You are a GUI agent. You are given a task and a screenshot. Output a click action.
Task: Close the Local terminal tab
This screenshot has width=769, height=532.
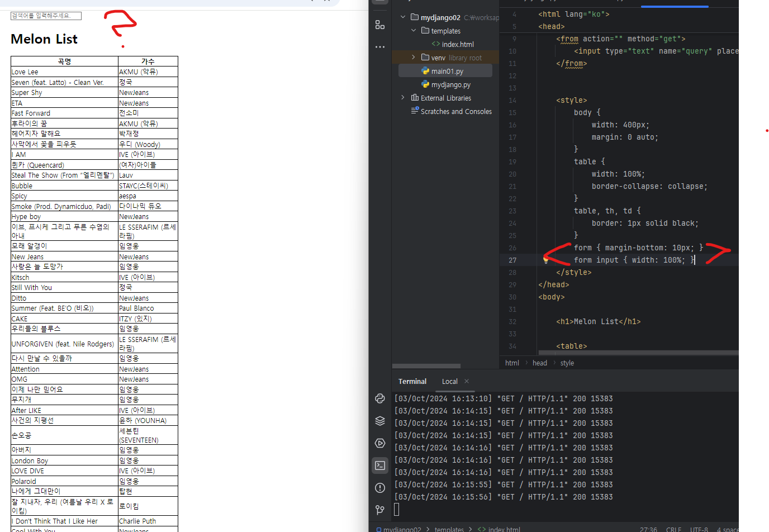point(467,381)
